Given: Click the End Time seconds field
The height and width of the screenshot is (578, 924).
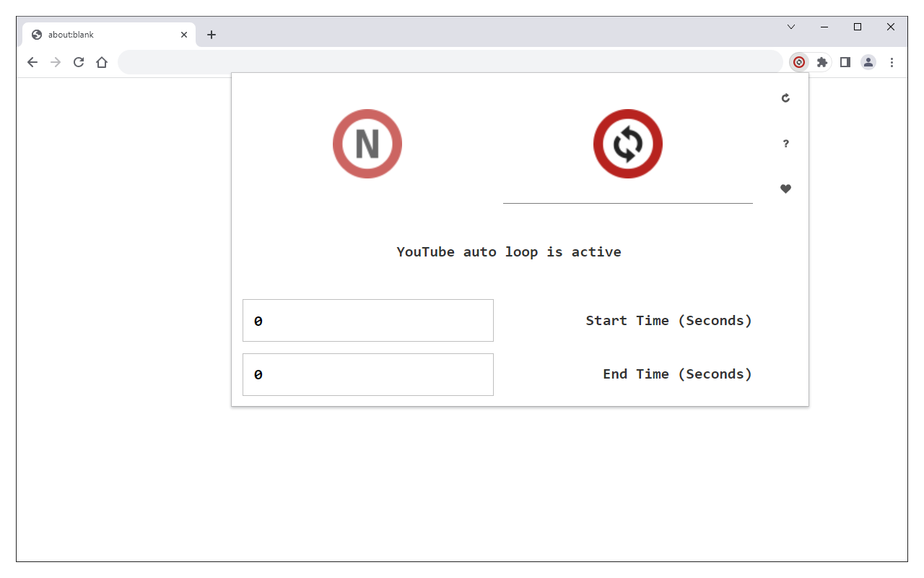Looking at the screenshot, I should pyautogui.click(x=367, y=374).
